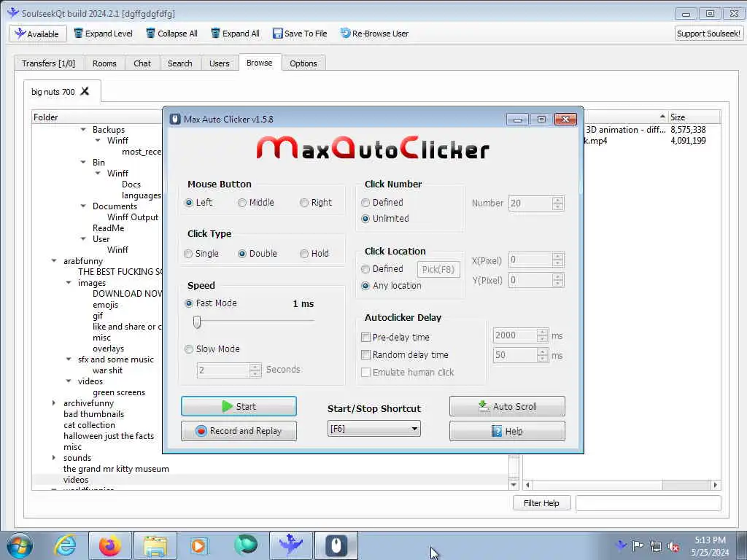This screenshot has width=747, height=560.
Task: Open the Users tab
Action: pos(219,63)
